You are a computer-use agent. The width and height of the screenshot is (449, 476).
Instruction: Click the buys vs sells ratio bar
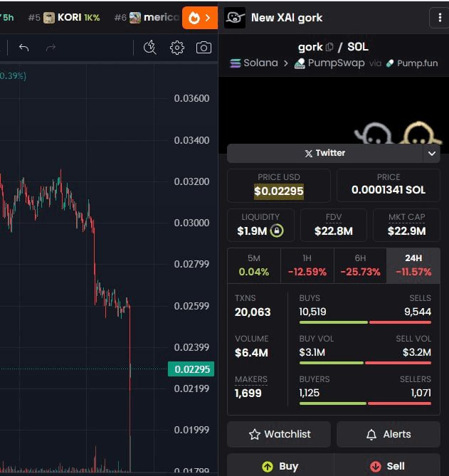365,322
